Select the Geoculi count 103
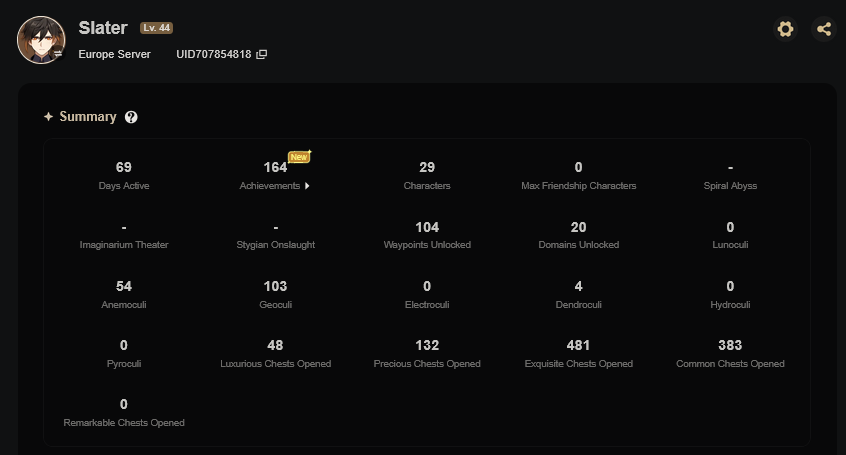Screen dimensions: 846x455 pyautogui.click(x=275, y=286)
